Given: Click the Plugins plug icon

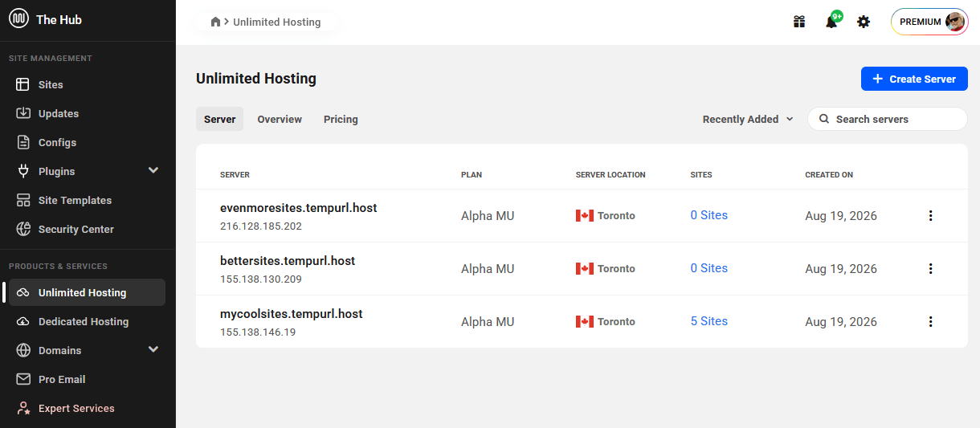Looking at the screenshot, I should pos(23,171).
